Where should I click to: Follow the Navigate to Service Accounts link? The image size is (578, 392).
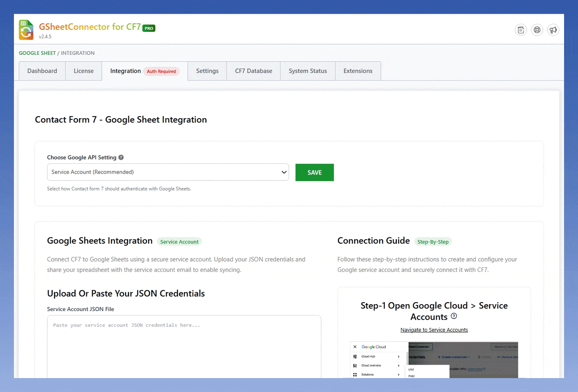pyautogui.click(x=434, y=330)
